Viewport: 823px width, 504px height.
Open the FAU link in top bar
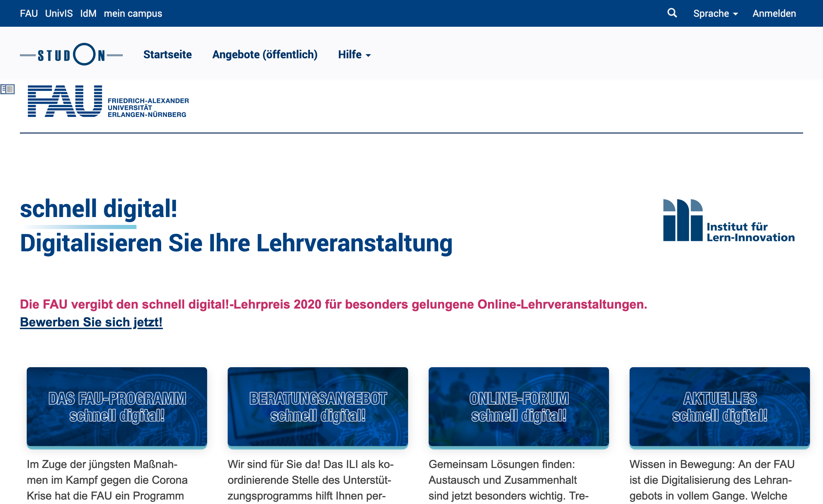pos(29,14)
